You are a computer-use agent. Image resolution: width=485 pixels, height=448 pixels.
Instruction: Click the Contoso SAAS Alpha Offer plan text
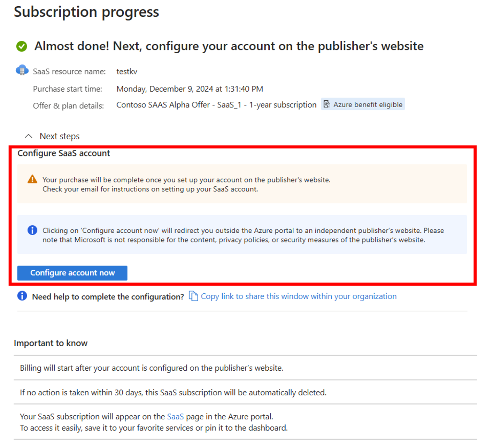(x=216, y=105)
